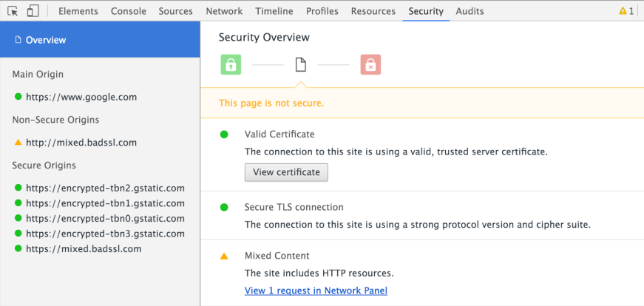This screenshot has width=644, height=306.
Task: Switch to the Console tab
Action: click(x=129, y=11)
